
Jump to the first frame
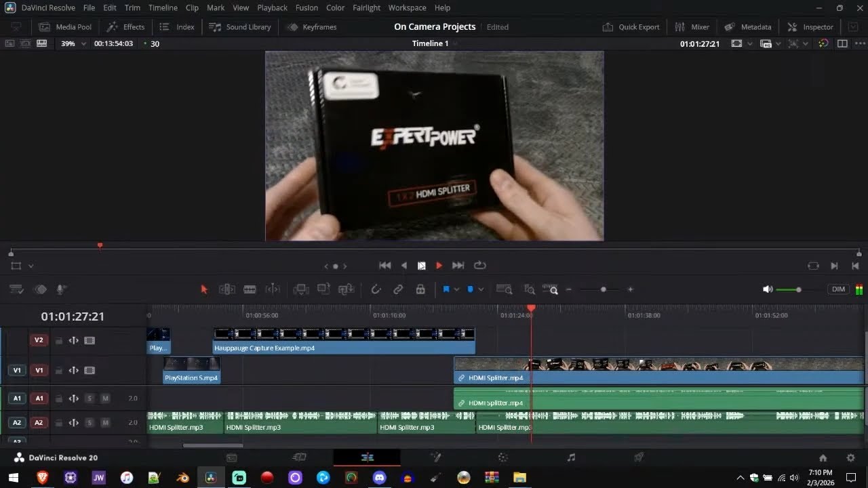click(x=384, y=266)
